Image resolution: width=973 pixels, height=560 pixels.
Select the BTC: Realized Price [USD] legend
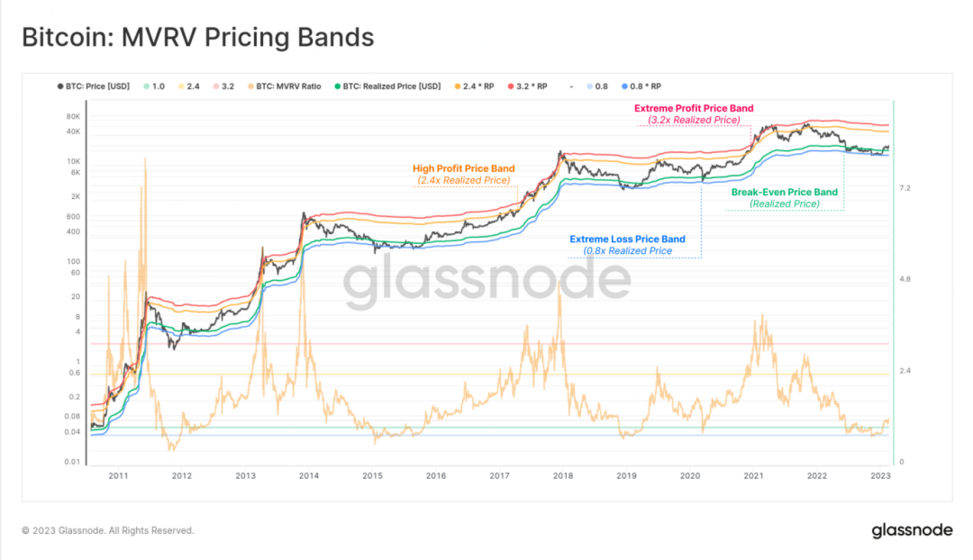pos(387,86)
